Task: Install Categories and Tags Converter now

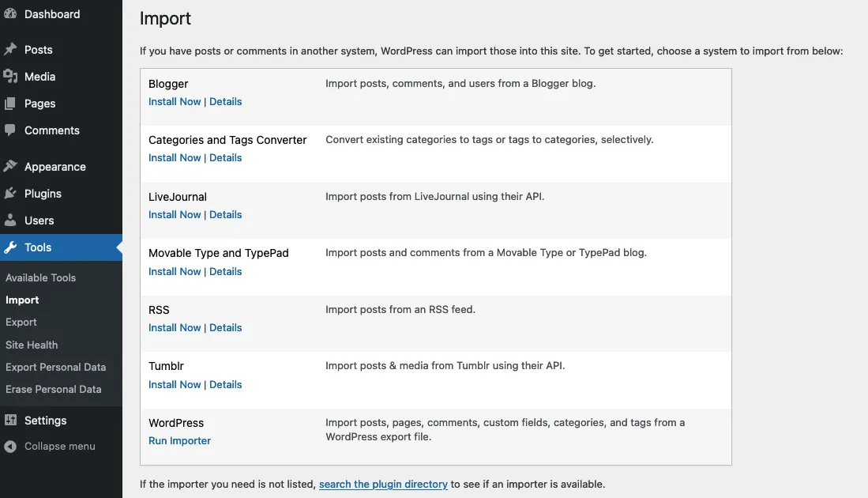Action: (175, 157)
